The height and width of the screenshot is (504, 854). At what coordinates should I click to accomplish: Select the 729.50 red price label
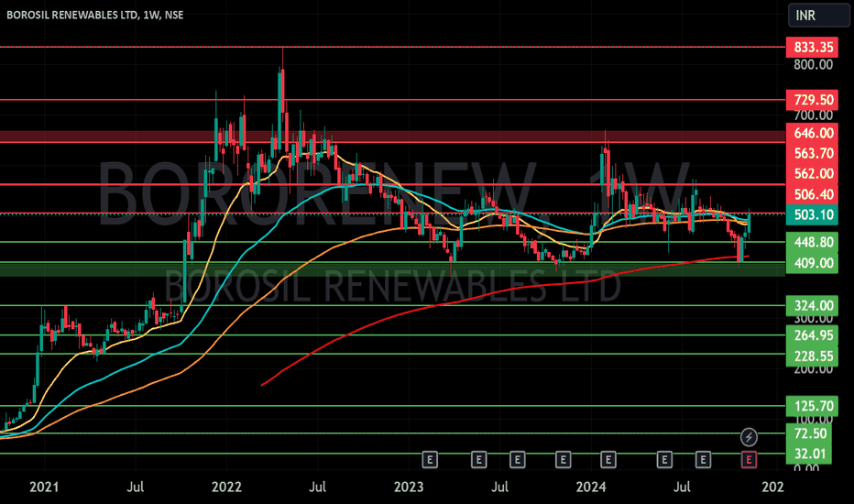[812, 100]
